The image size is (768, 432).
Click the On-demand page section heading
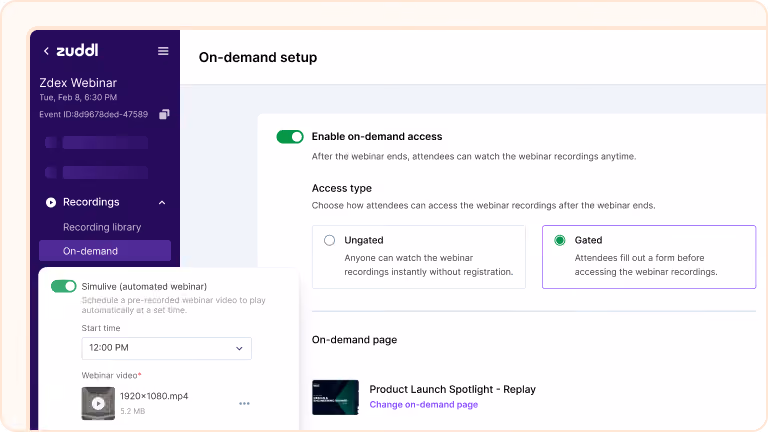[x=355, y=339]
